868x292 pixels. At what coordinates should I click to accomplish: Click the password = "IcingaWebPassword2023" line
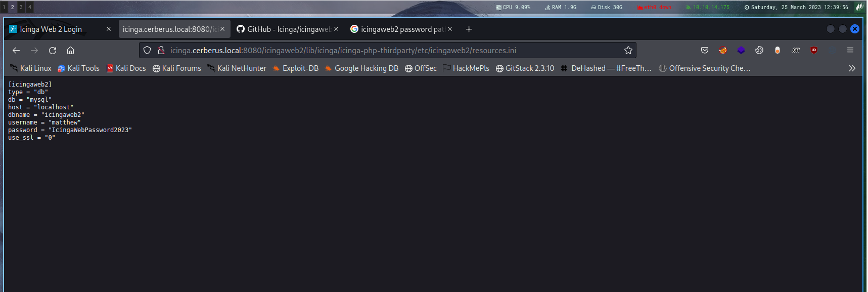tap(70, 130)
